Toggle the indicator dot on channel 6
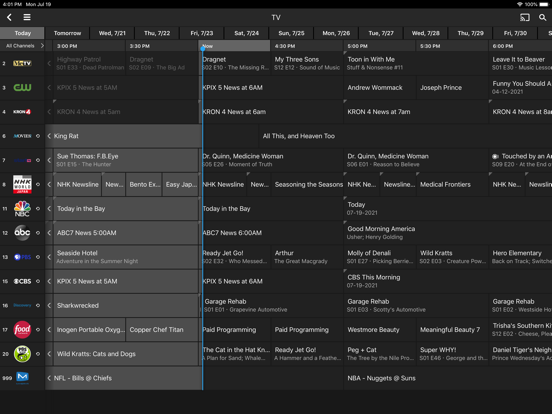Image resolution: width=552 pixels, height=414 pixels. coord(38,136)
